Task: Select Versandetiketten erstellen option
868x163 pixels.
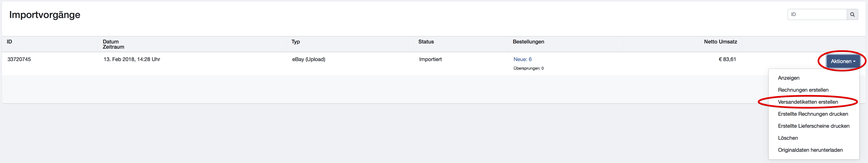Action: click(808, 102)
